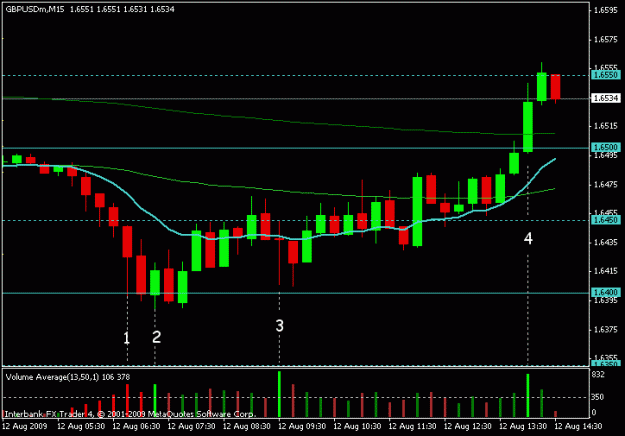Select the tallest bright green volume bar at 09:30
The width and height of the screenshot is (625, 436).
coord(279,394)
